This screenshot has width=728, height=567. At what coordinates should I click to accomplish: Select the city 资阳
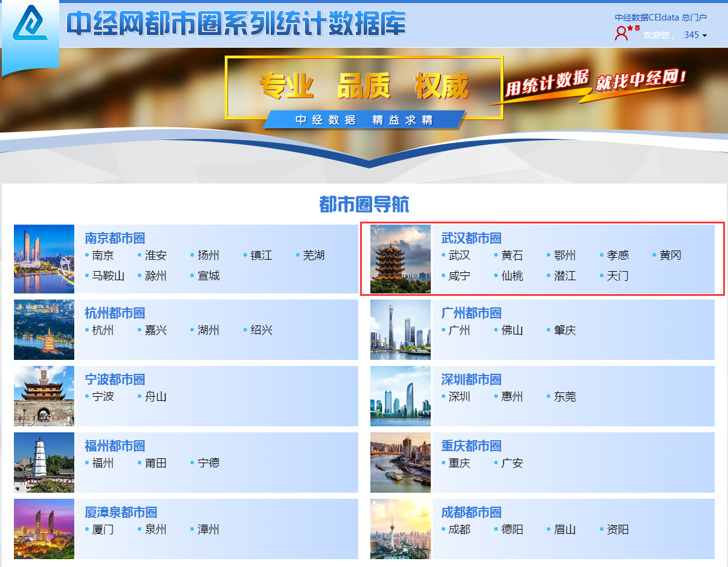pyautogui.click(x=618, y=530)
